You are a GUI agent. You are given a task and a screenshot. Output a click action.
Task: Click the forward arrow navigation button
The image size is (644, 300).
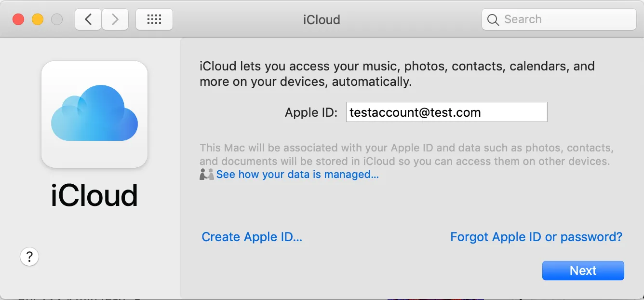point(115,19)
